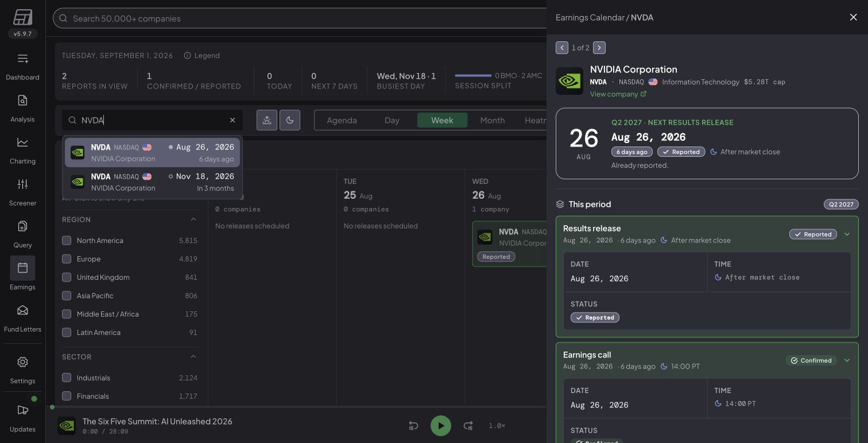Enable the Industrials sector filter
The image size is (868, 443).
(x=67, y=378)
